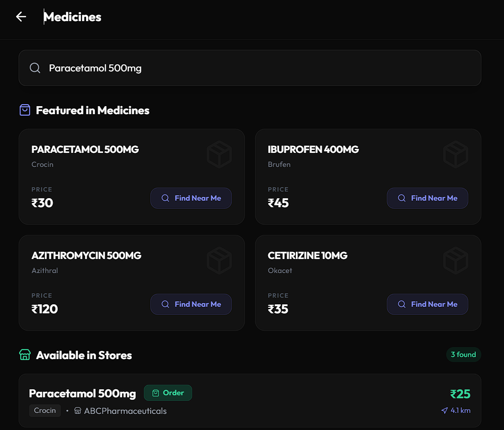
Task: Click the cube icon on the Azithromycin 500mg card
Action: pyautogui.click(x=219, y=261)
